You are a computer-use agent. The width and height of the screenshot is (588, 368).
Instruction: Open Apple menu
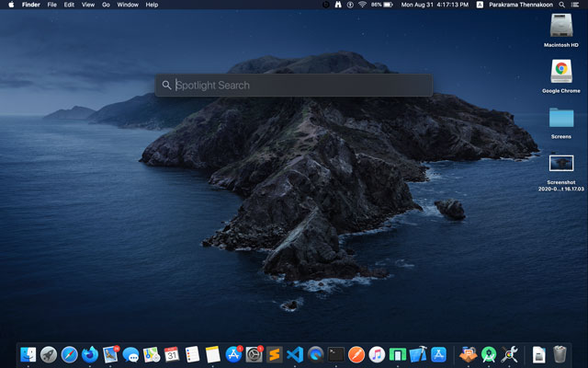click(x=11, y=5)
